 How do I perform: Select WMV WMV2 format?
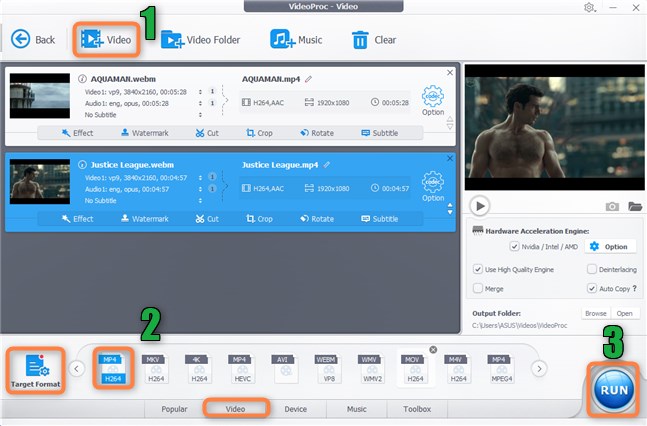[x=372, y=368]
